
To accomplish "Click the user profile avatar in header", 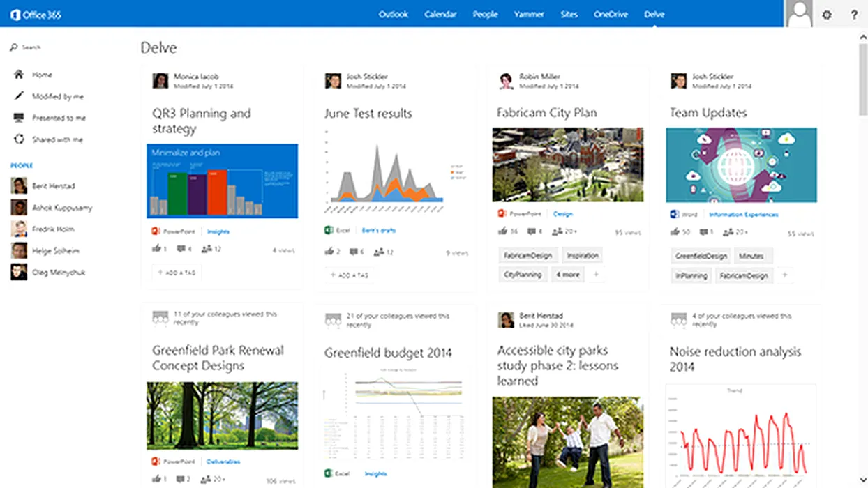I will pyautogui.click(x=799, y=14).
